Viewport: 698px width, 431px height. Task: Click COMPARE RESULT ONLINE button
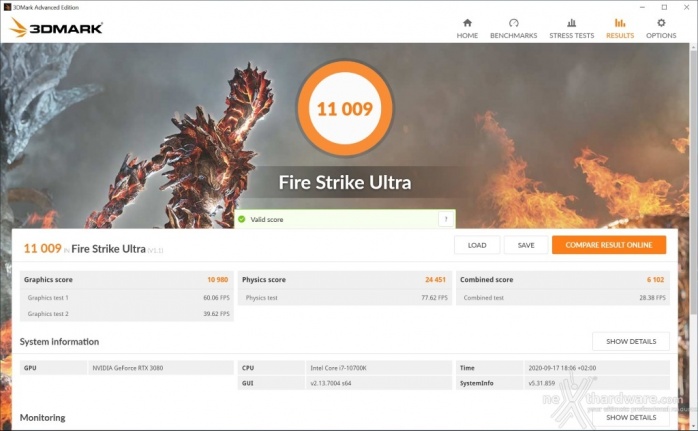tap(609, 245)
